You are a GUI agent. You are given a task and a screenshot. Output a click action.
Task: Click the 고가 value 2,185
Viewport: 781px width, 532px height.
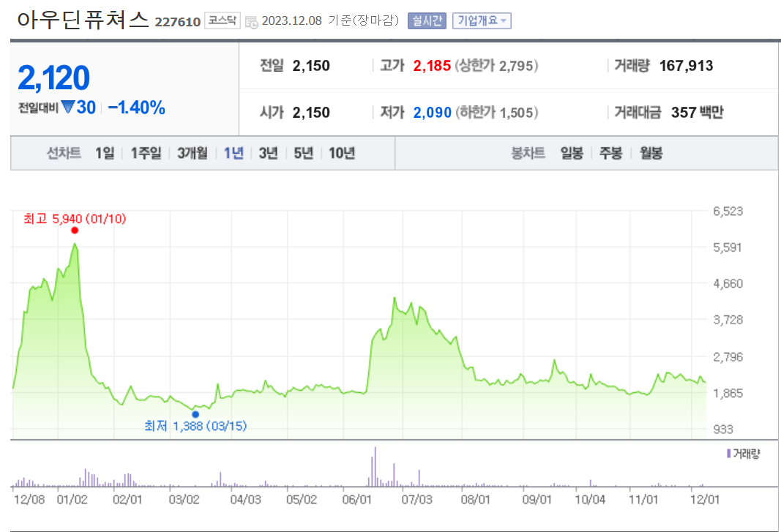[432, 66]
